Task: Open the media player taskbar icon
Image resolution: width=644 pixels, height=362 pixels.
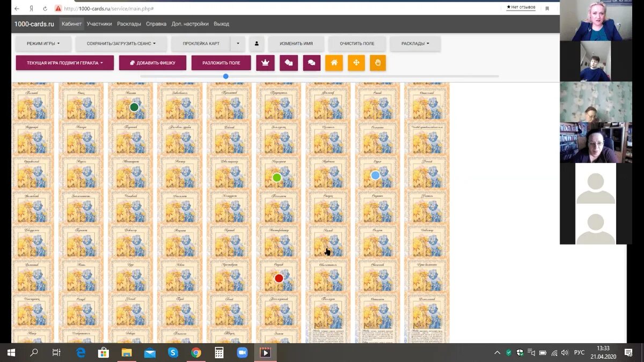Action: point(265,352)
